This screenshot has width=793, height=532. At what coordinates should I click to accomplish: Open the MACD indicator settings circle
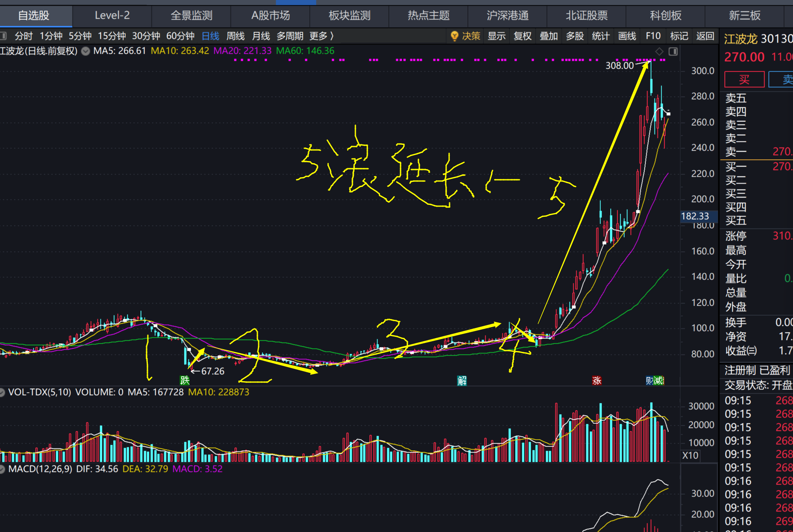[x=2, y=469]
